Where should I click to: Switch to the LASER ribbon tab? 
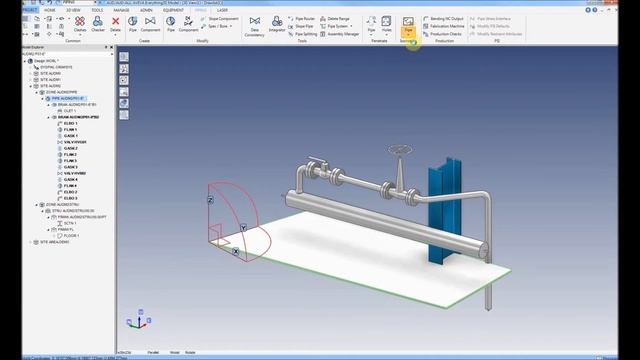pyautogui.click(x=222, y=10)
